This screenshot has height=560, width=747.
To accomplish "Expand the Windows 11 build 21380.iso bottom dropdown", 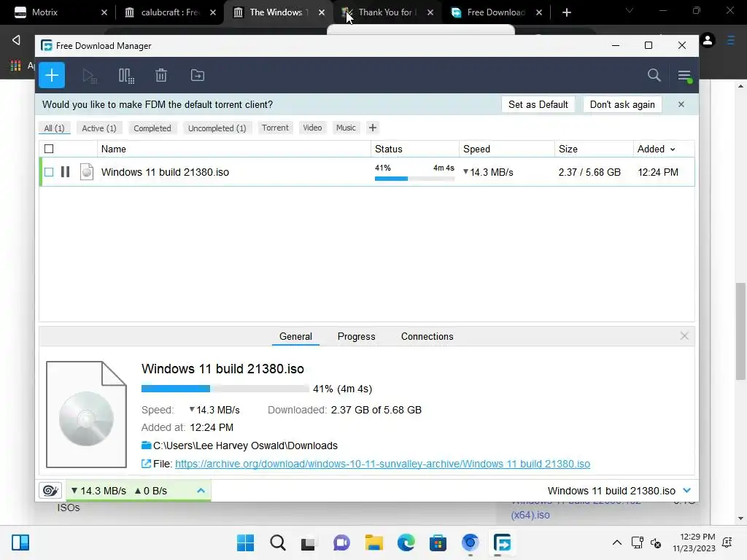I will click(x=686, y=491).
